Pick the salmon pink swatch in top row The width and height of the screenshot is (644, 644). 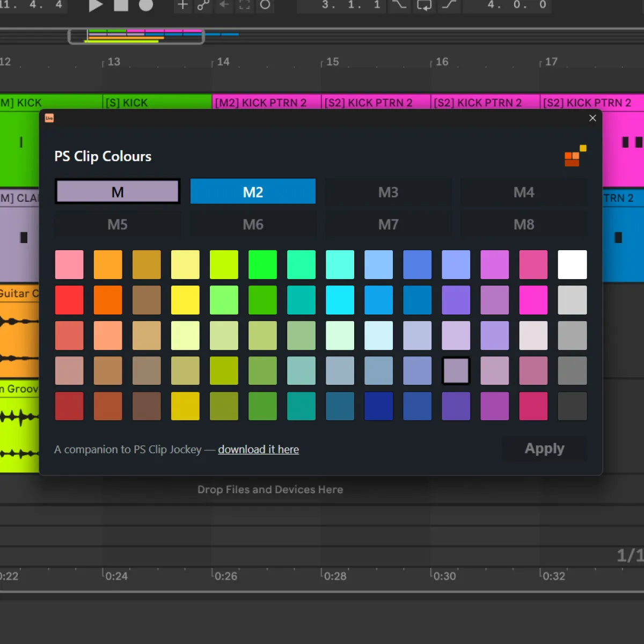[69, 265]
